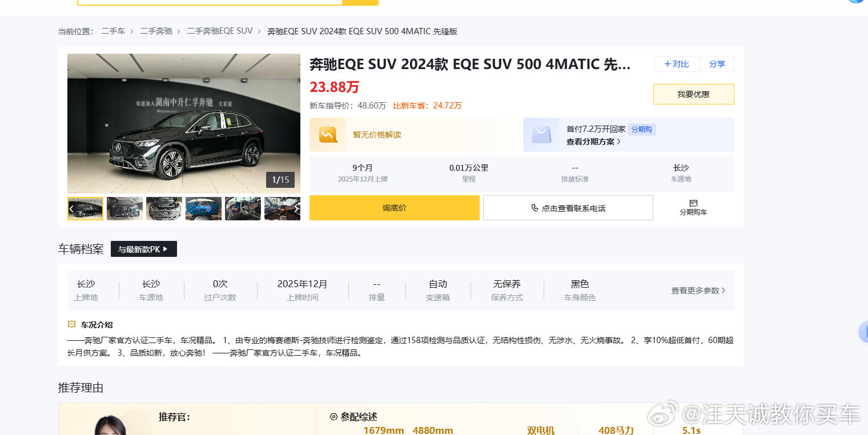Click the main car photo
868x435 pixels.
[184, 123]
